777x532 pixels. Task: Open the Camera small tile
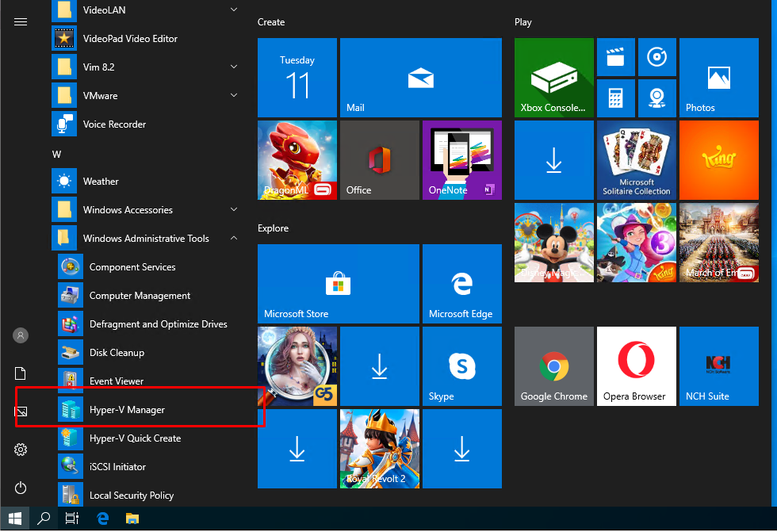pos(657,98)
